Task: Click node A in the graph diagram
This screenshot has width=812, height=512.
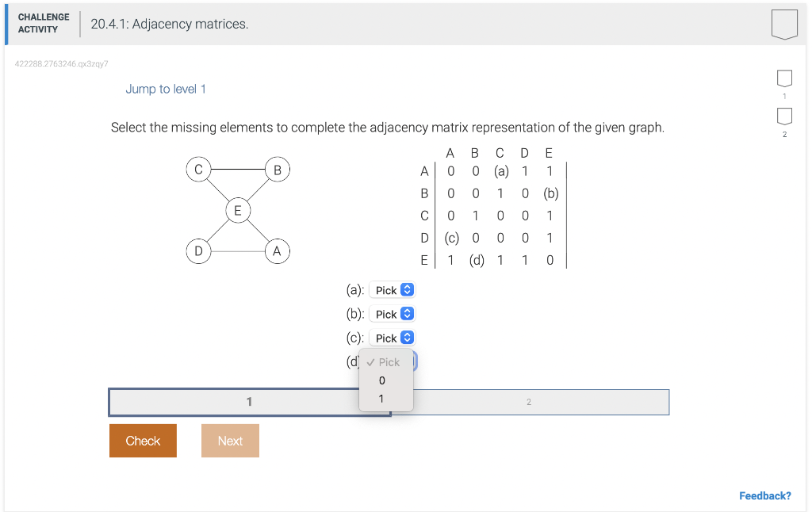Action: [x=276, y=250]
